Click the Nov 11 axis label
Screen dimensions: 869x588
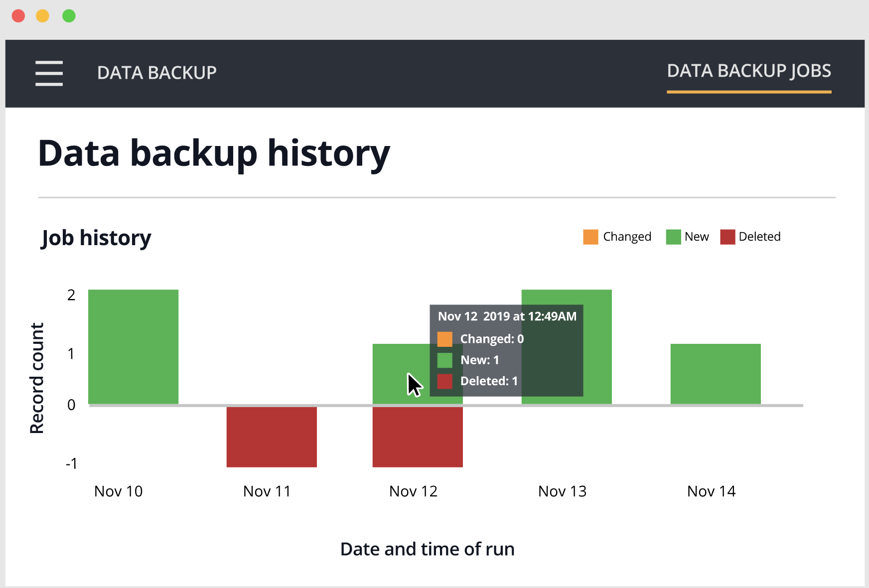(x=267, y=491)
